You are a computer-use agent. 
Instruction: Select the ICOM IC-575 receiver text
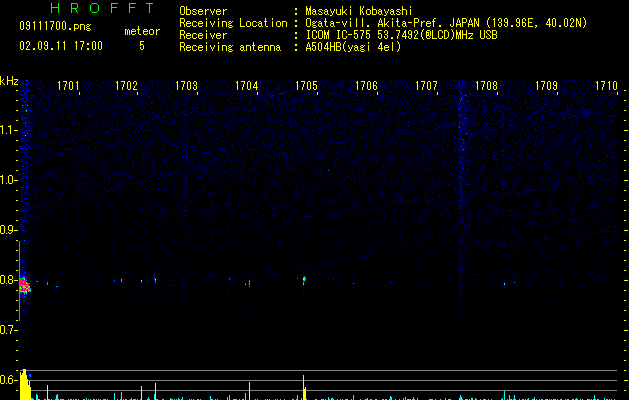[x=401, y=35]
